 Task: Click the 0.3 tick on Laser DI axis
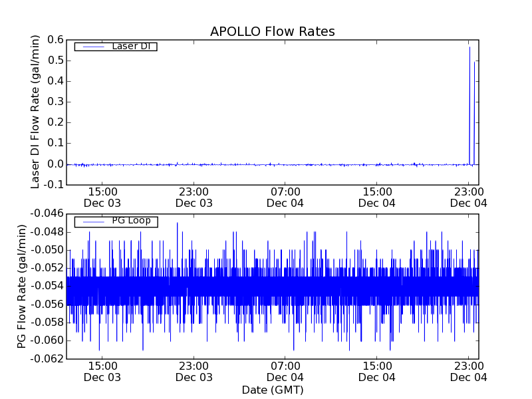(55, 102)
